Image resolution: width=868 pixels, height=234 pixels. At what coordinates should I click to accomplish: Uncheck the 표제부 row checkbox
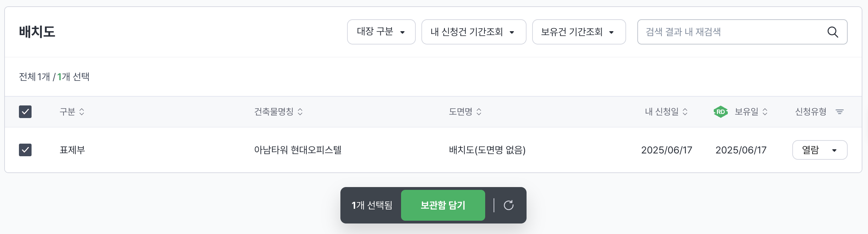tap(25, 150)
